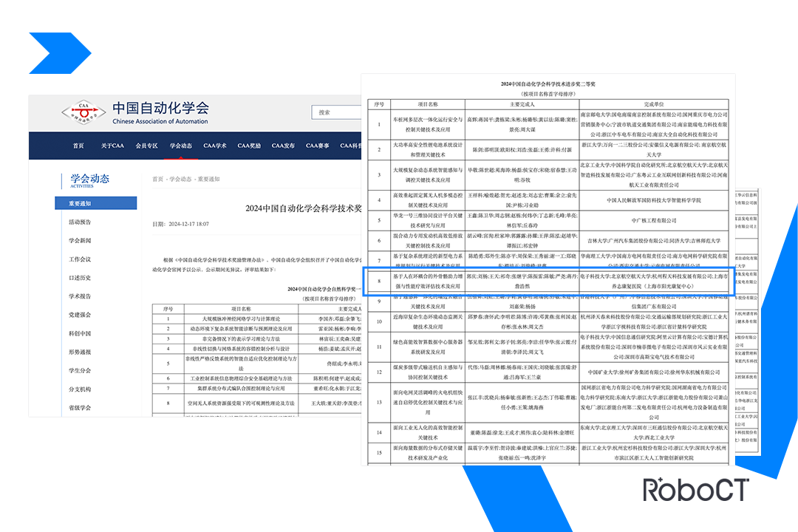Expand the CAA奖励 navigation dropdown

(249, 146)
